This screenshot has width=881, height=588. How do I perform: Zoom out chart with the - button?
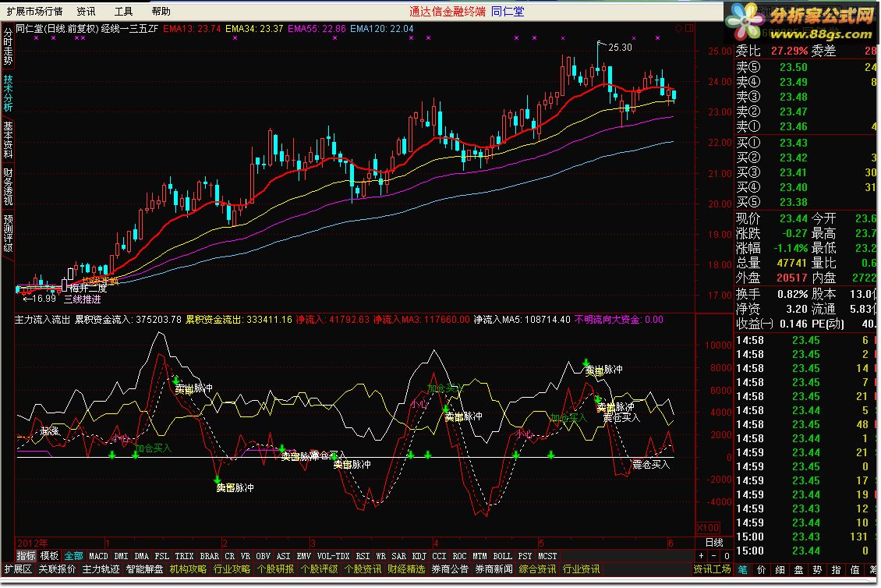tap(713, 556)
